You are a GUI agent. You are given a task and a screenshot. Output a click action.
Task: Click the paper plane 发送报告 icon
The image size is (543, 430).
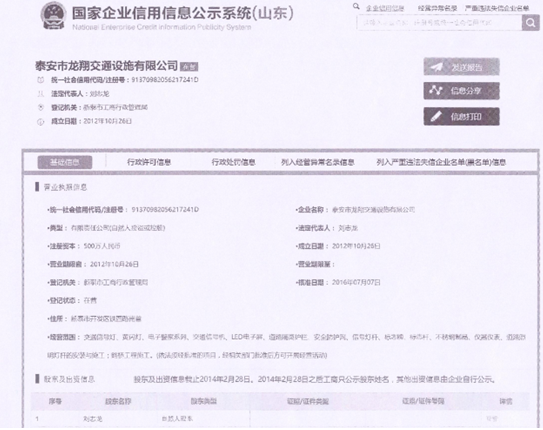click(x=436, y=67)
